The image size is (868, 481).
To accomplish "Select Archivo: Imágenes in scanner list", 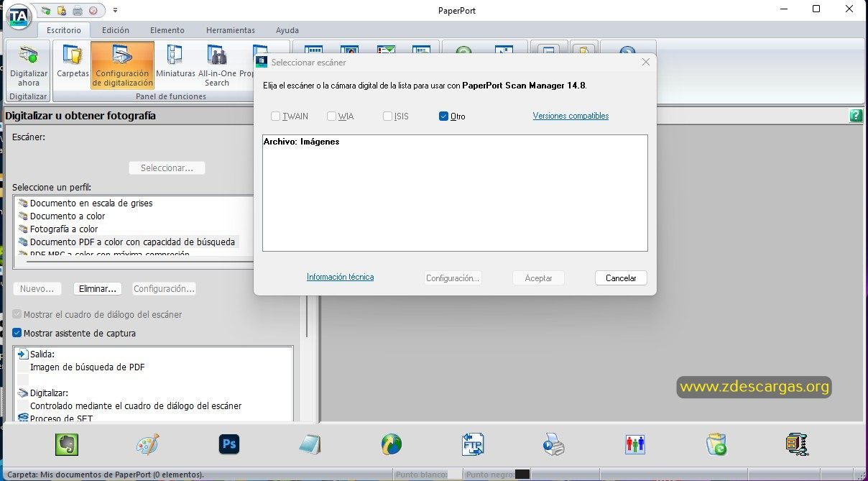I will (x=302, y=142).
